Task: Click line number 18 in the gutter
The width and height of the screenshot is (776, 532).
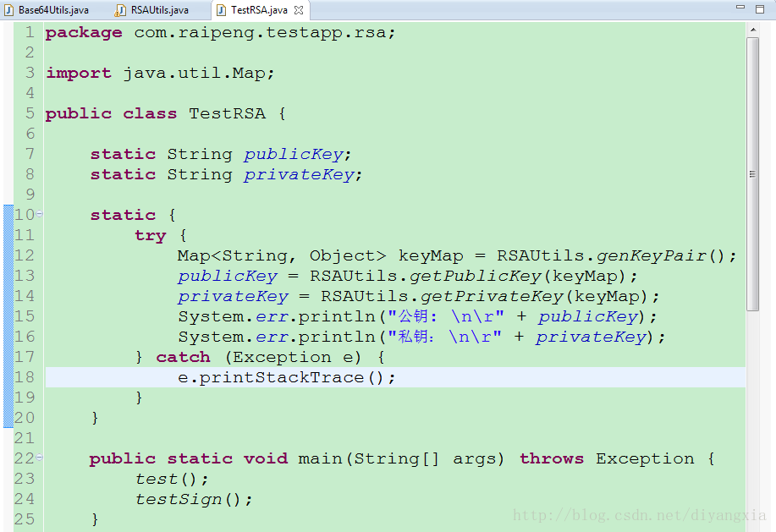Action: [x=25, y=377]
